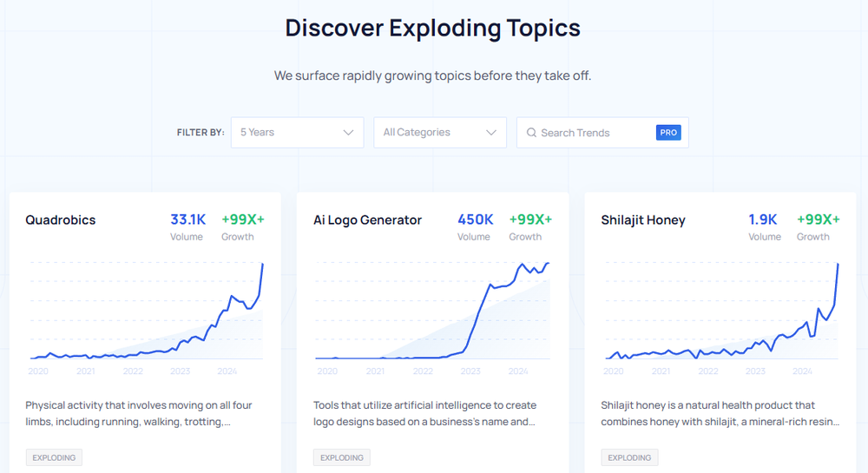The height and width of the screenshot is (473, 868).
Task: Click the 33.1K volume value
Action: tap(188, 220)
